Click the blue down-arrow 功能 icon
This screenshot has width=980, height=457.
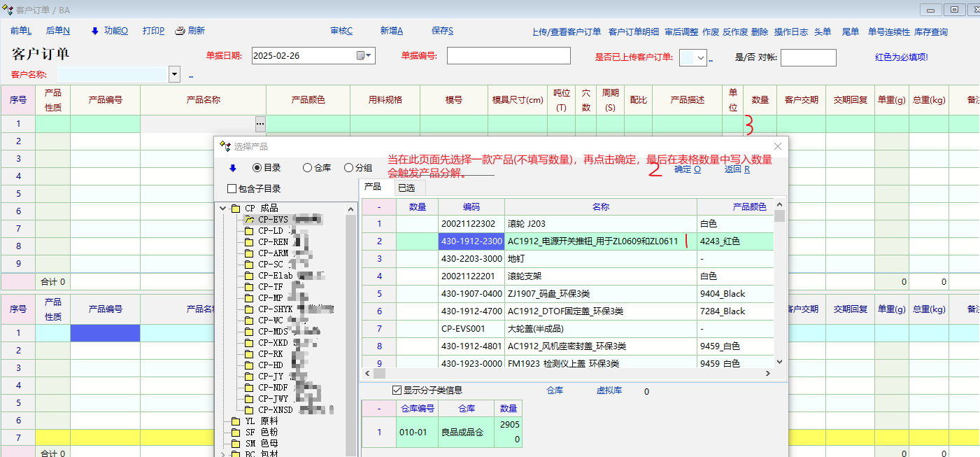(95, 31)
